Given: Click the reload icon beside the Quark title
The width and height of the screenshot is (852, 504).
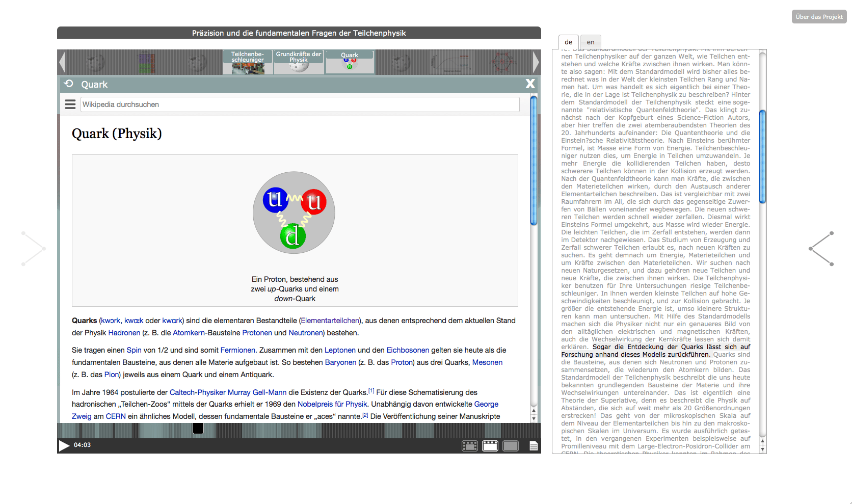Looking at the screenshot, I should click(x=69, y=84).
